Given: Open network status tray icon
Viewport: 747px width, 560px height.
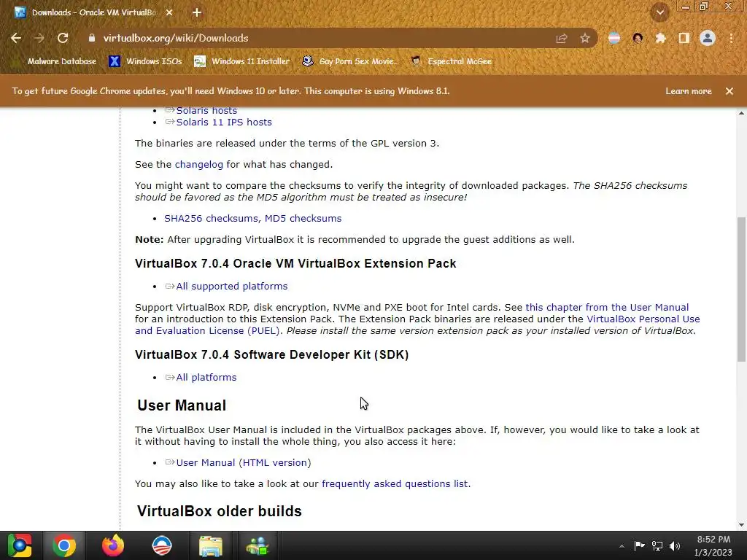Looking at the screenshot, I should 657,545.
